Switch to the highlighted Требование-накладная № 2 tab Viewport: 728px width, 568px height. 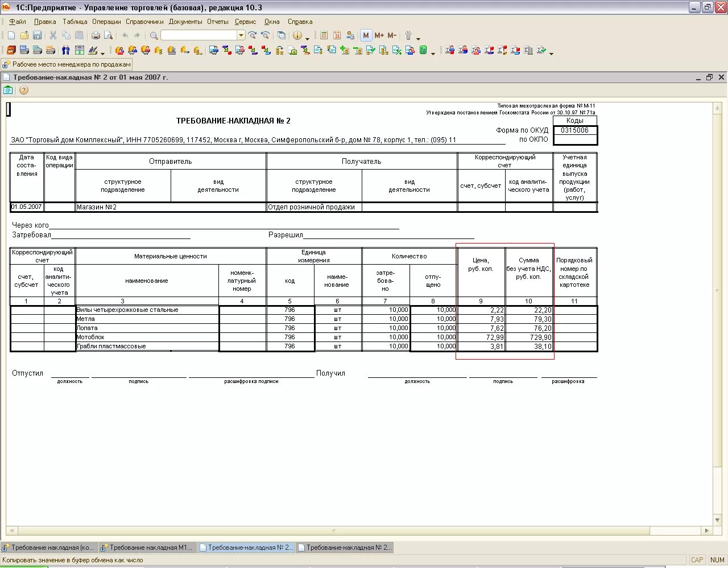tap(246, 548)
